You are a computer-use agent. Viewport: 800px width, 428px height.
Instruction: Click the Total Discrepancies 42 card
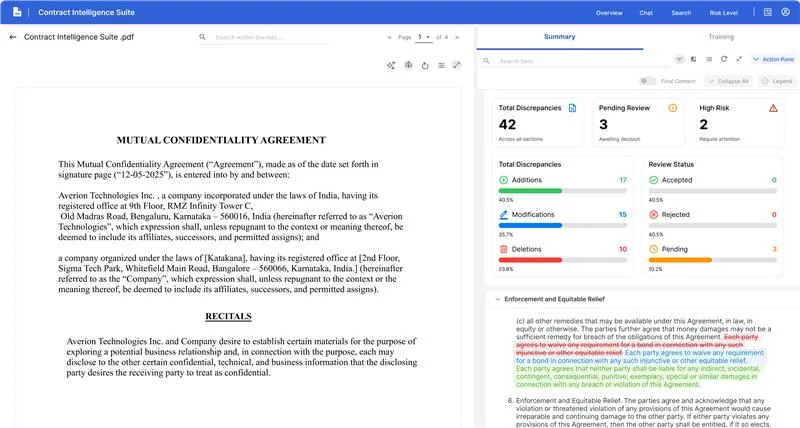coord(537,123)
